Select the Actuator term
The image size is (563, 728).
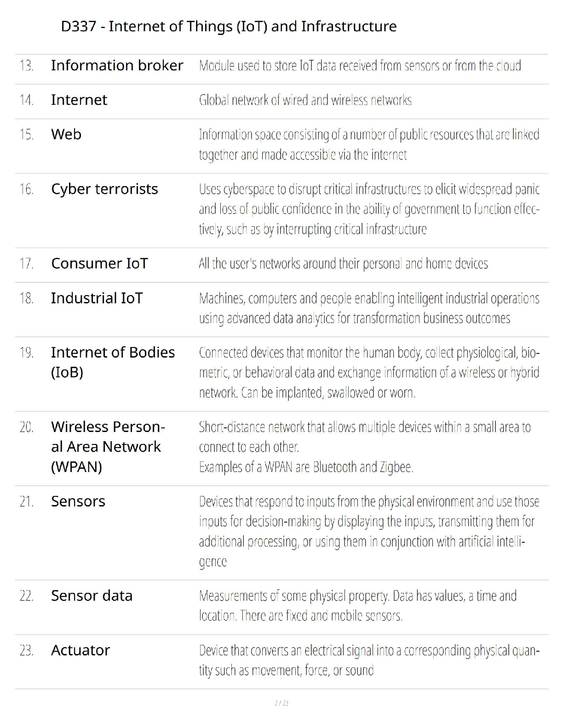tap(80, 650)
